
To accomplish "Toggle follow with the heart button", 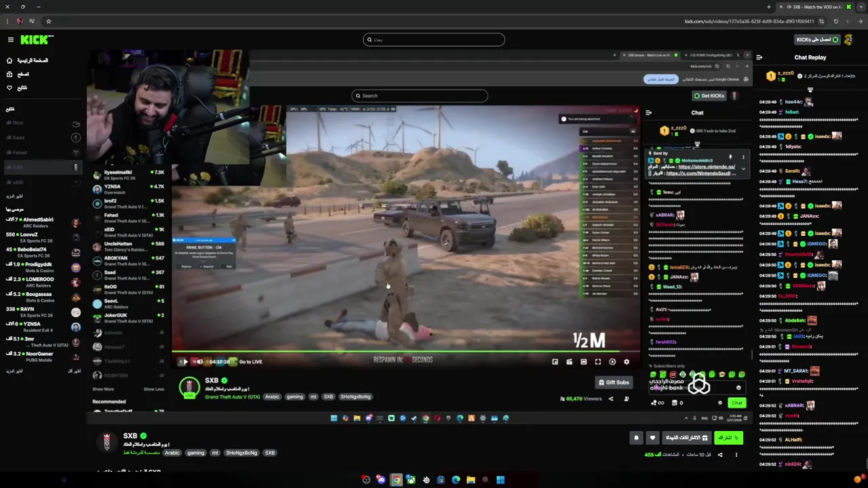I will tap(652, 438).
